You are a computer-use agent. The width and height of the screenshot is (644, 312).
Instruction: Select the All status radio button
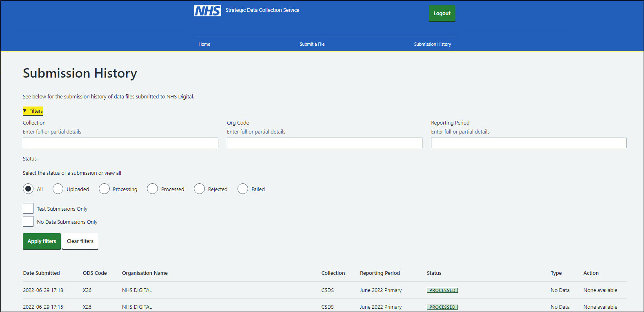pyautogui.click(x=28, y=189)
